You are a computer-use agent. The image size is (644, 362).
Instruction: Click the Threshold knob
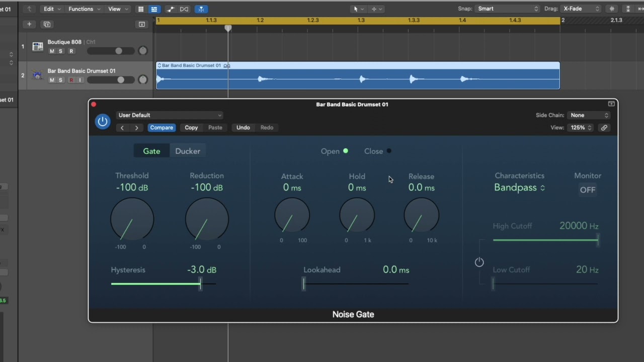(x=132, y=219)
